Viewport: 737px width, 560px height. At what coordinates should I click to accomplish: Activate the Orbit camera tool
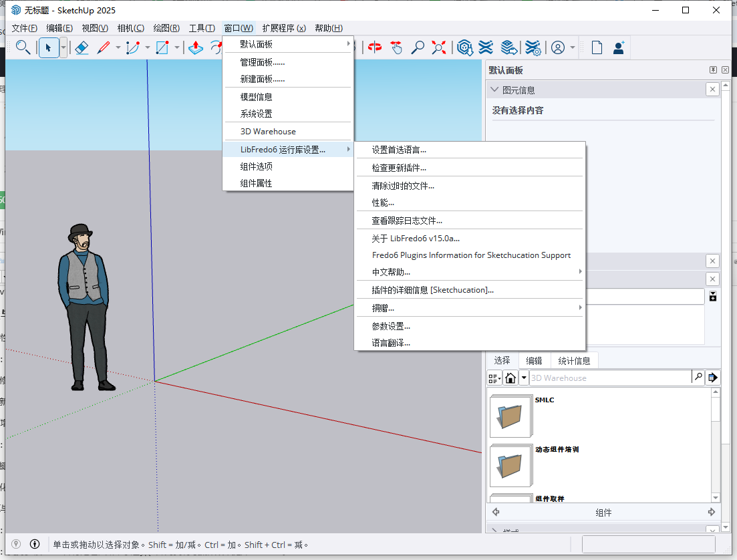[375, 47]
